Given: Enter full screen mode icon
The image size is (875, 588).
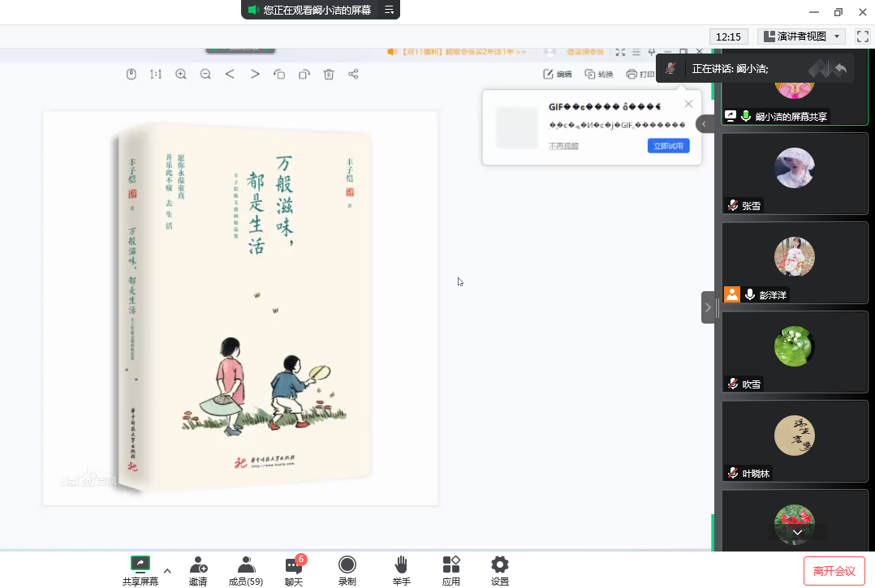Looking at the screenshot, I should tap(863, 36).
